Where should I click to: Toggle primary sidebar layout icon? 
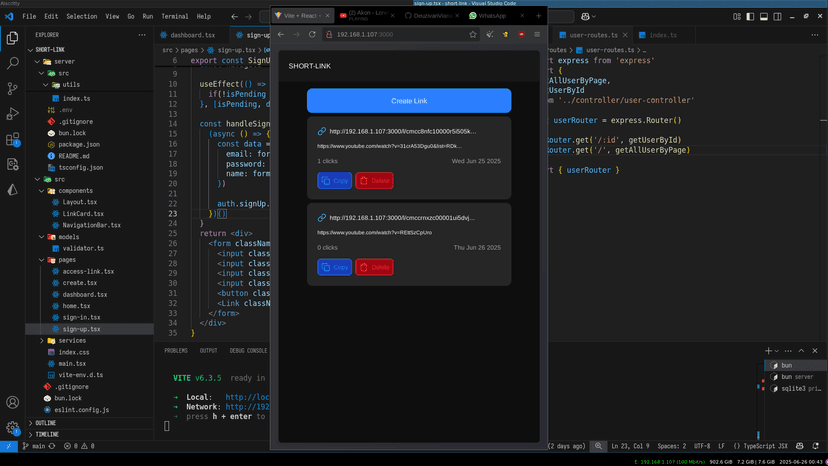tap(750, 16)
